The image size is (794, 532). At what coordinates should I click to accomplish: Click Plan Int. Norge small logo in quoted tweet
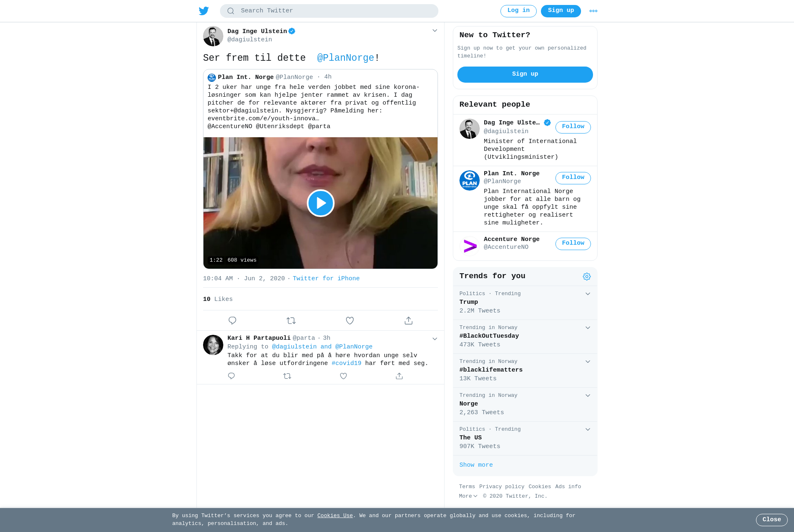pyautogui.click(x=212, y=77)
